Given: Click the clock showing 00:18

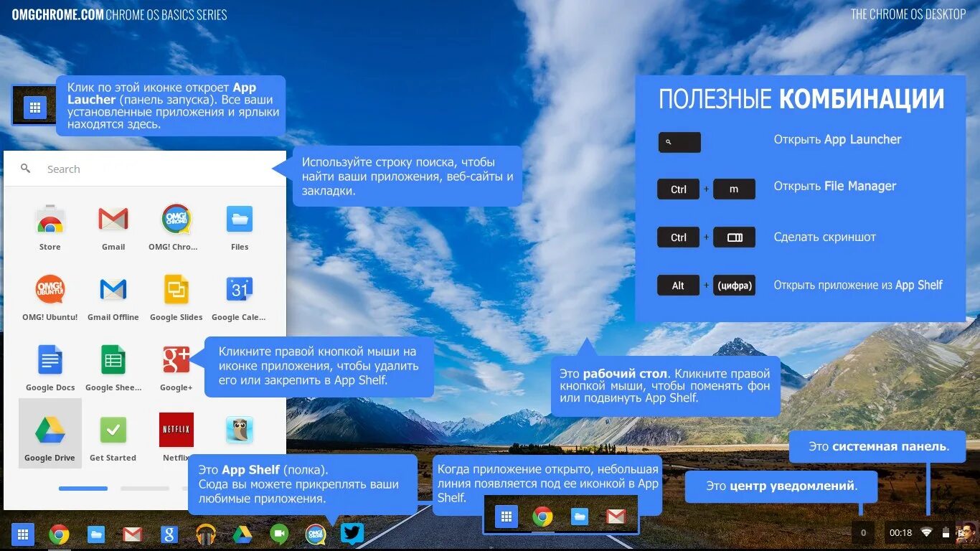Looking at the screenshot, I should pos(900,532).
